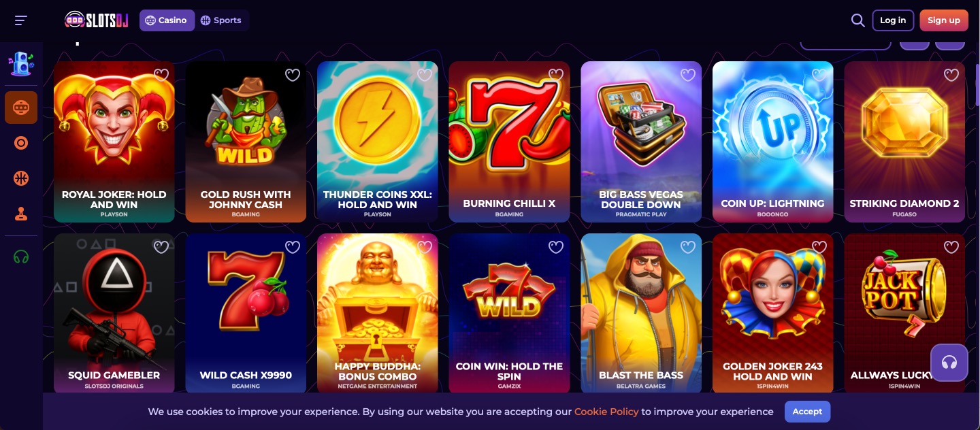Open the basketball sports sidebar icon
The height and width of the screenshot is (430, 980).
point(21,178)
